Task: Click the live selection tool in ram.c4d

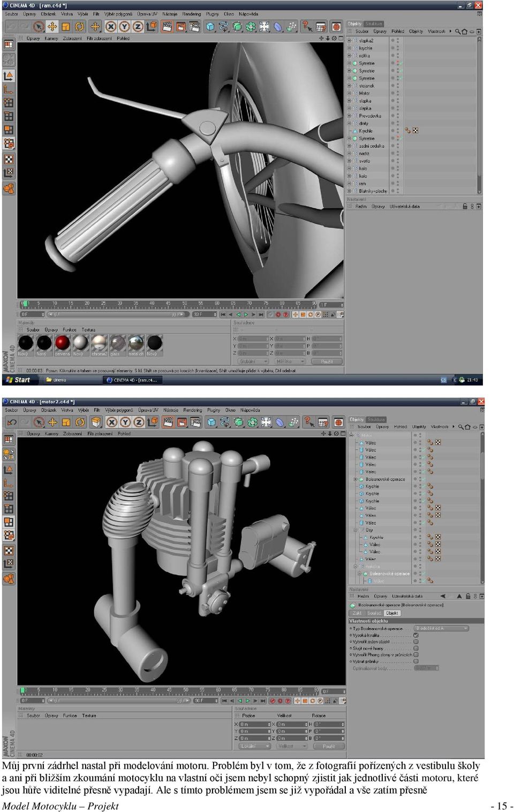Action: 39,26
